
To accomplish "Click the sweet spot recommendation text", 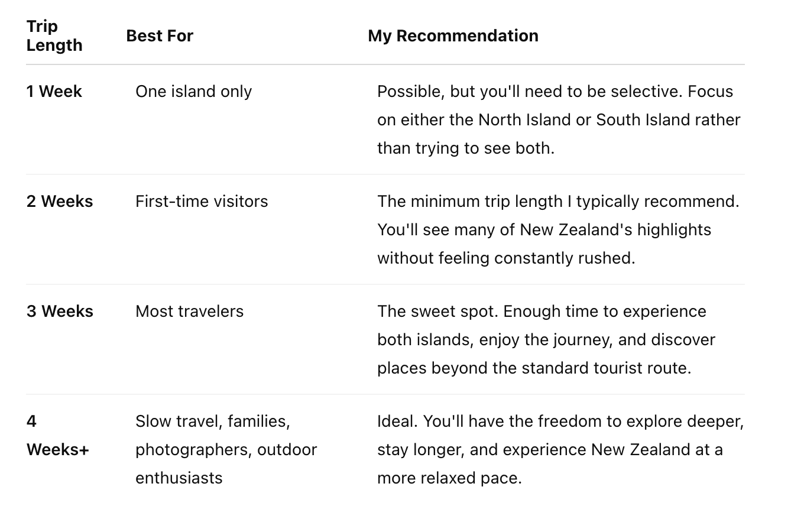I will (546, 339).
